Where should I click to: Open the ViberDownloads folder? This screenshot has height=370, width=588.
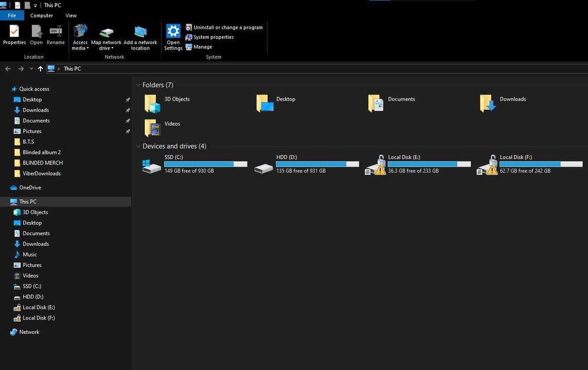(x=41, y=173)
